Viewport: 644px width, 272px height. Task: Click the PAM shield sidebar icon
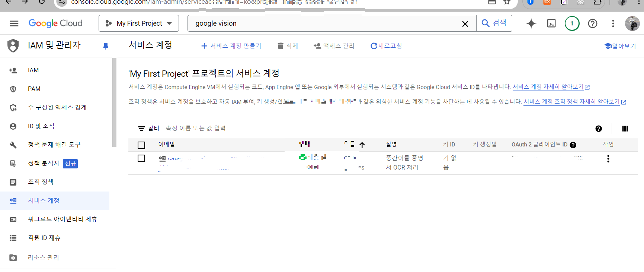click(x=13, y=89)
